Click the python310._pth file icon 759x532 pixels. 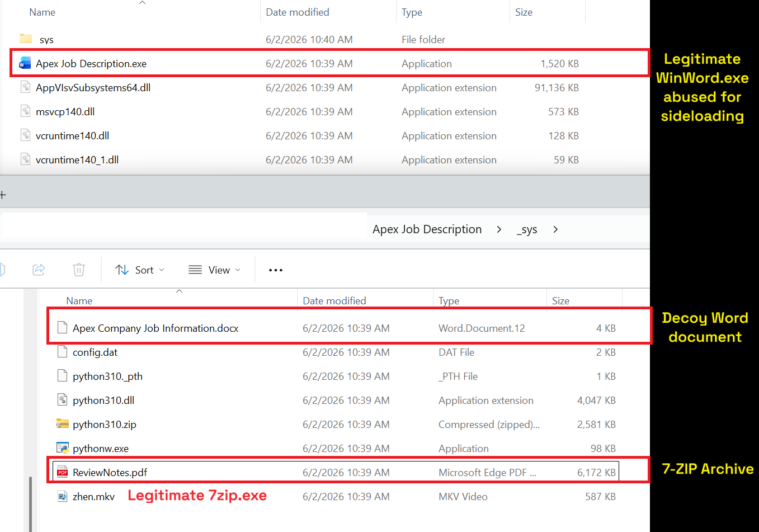point(63,376)
